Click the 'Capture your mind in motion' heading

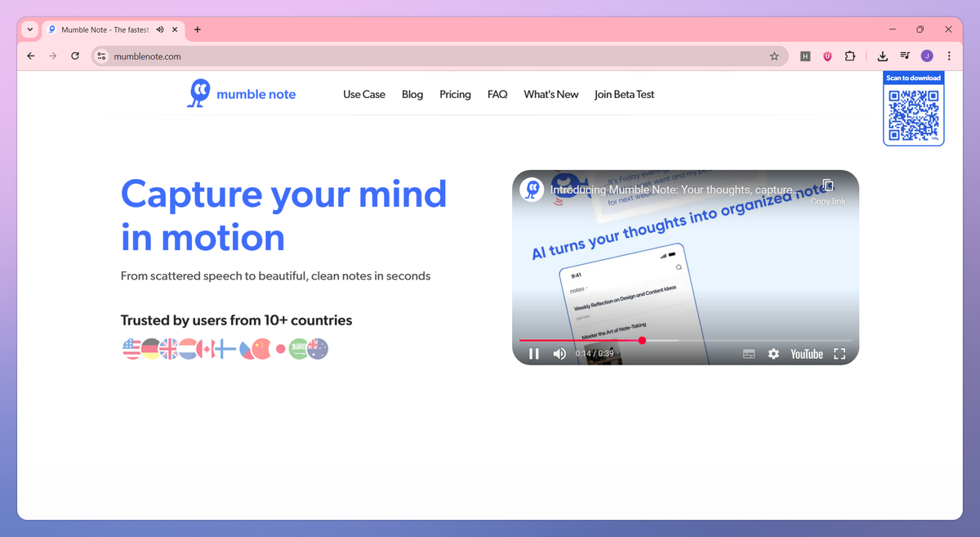(284, 216)
